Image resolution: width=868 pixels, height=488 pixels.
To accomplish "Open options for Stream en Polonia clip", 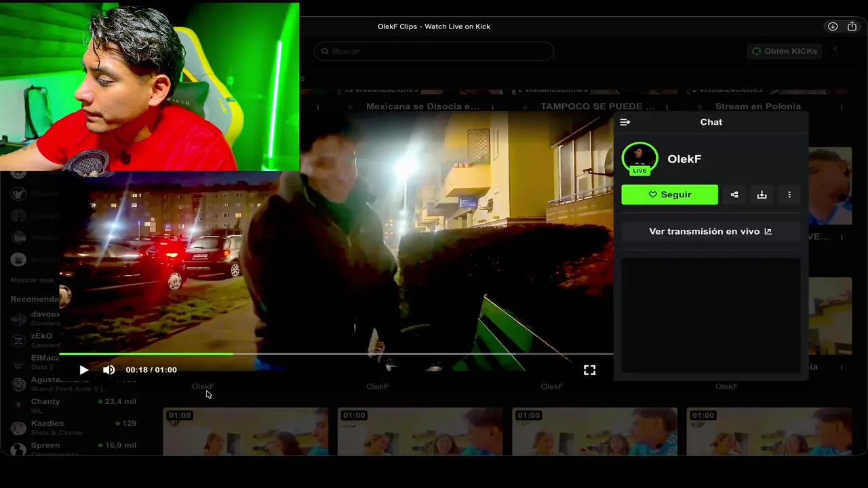I will pyautogui.click(x=842, y=107).
